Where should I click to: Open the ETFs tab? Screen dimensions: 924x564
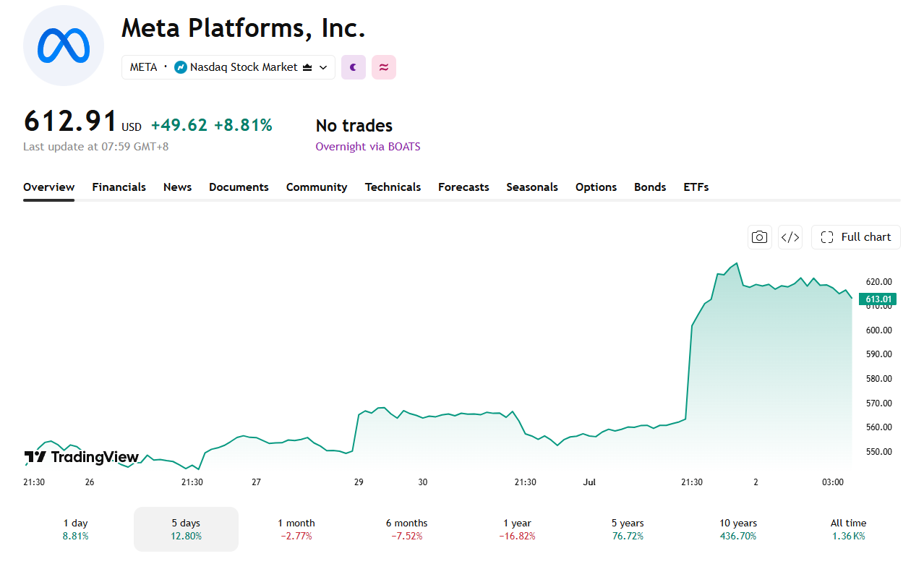click(x=696, y=187)
